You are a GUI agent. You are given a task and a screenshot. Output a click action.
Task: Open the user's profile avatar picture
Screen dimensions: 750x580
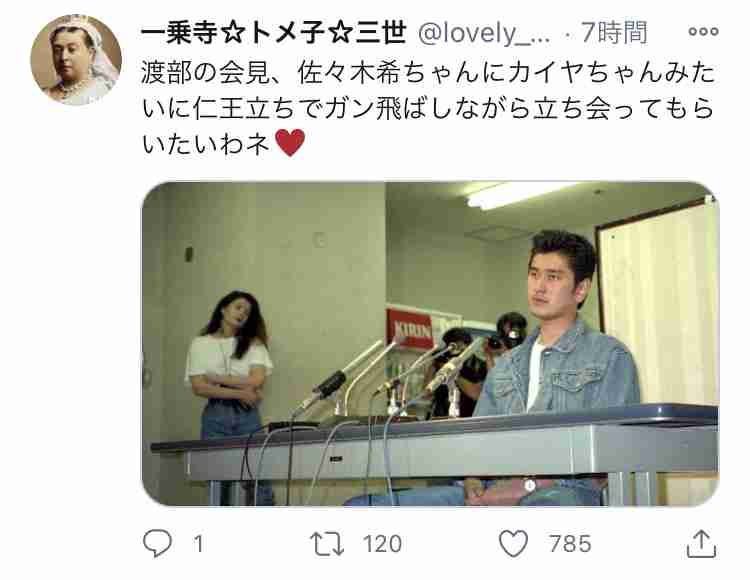click(x=76, y=60)
